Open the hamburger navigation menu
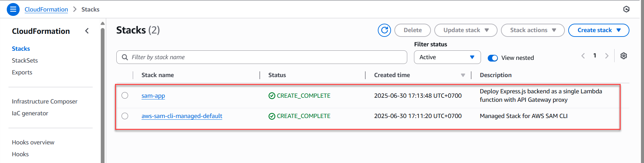This screenshot has height=163, width=644. click(13, 9)
